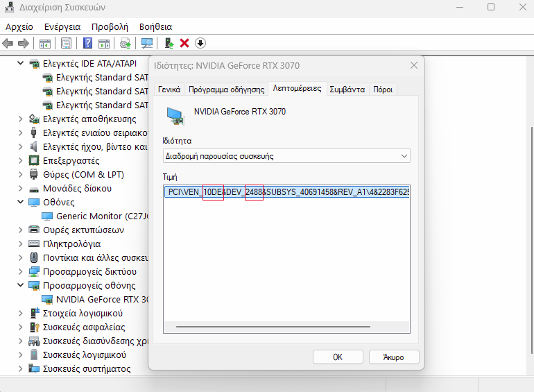Click the Properties sheet toolbar icon
534x392 pixels.
(66, 43)
